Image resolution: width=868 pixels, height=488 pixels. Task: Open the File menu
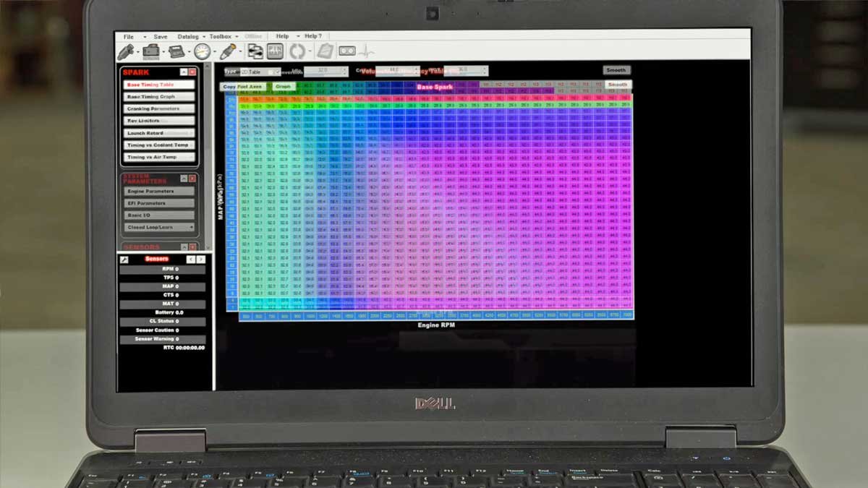(129, 36)
